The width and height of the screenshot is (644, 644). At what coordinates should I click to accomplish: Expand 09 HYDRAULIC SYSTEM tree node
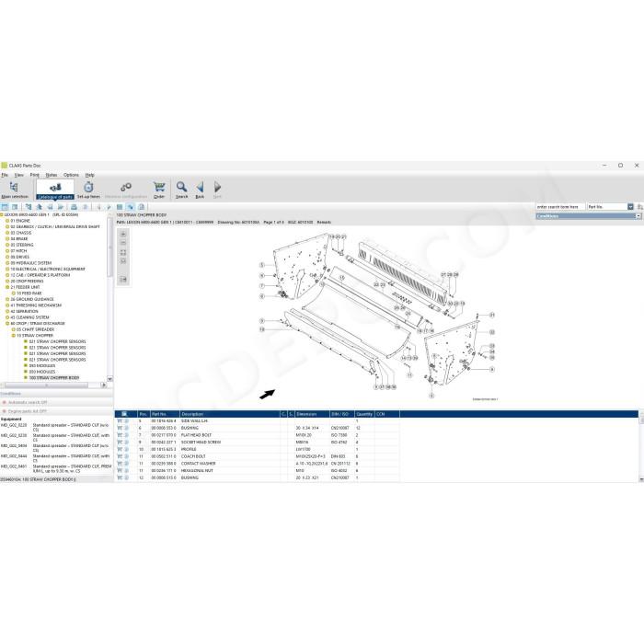[x=7, y=263]
